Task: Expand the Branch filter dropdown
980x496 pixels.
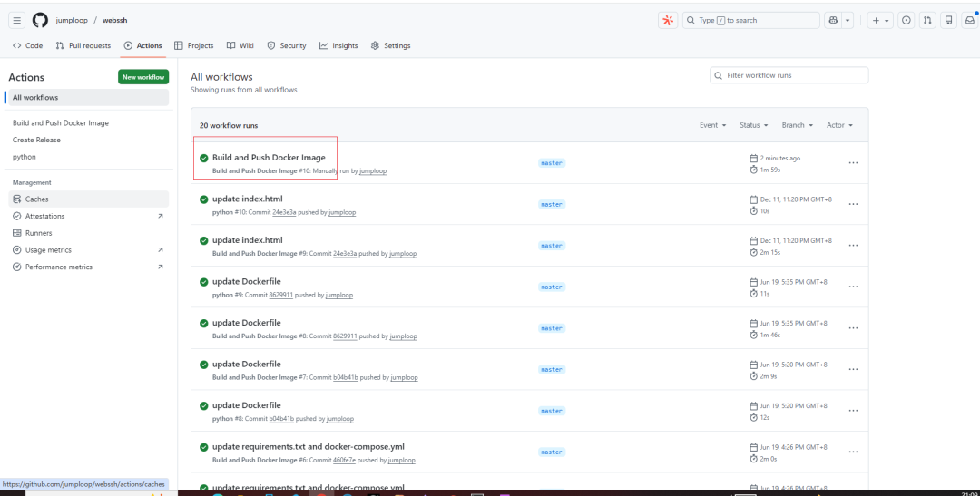Action: coord(798,125)
